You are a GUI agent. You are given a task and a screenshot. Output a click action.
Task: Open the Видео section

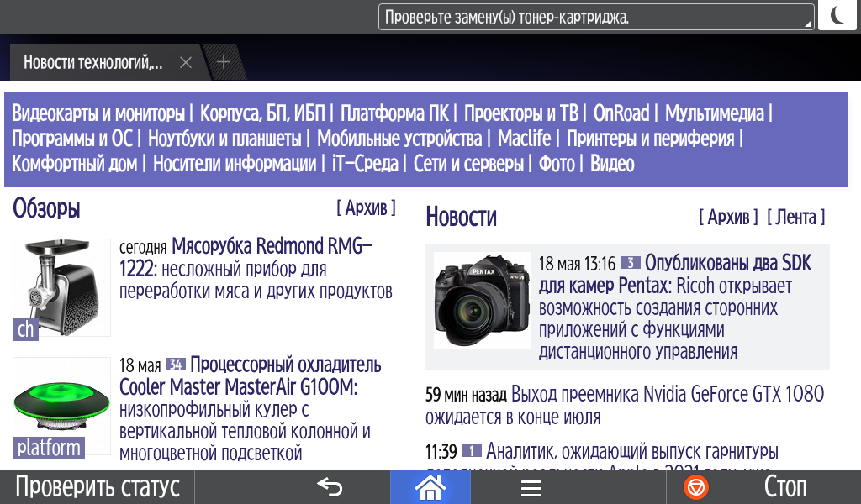612,164
